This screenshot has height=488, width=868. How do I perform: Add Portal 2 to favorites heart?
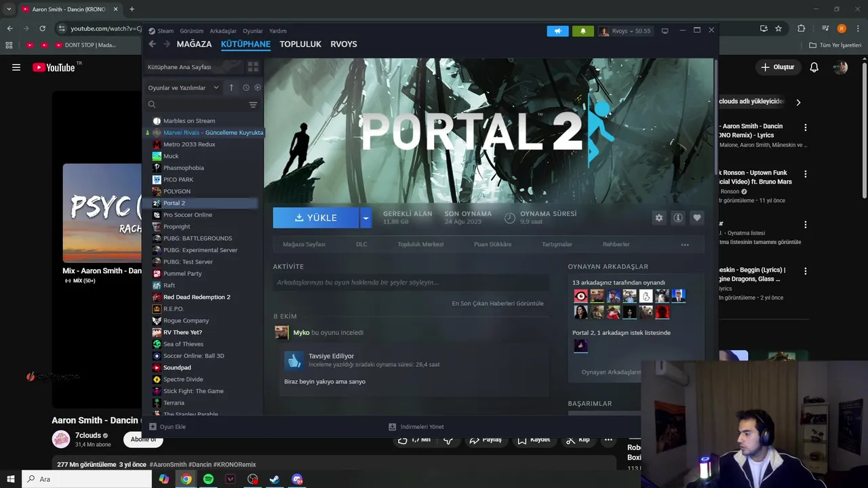(x=696, y=218)
